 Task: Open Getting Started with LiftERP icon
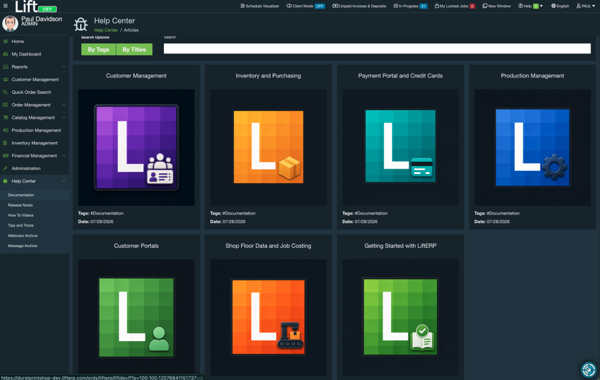[400, 317]
